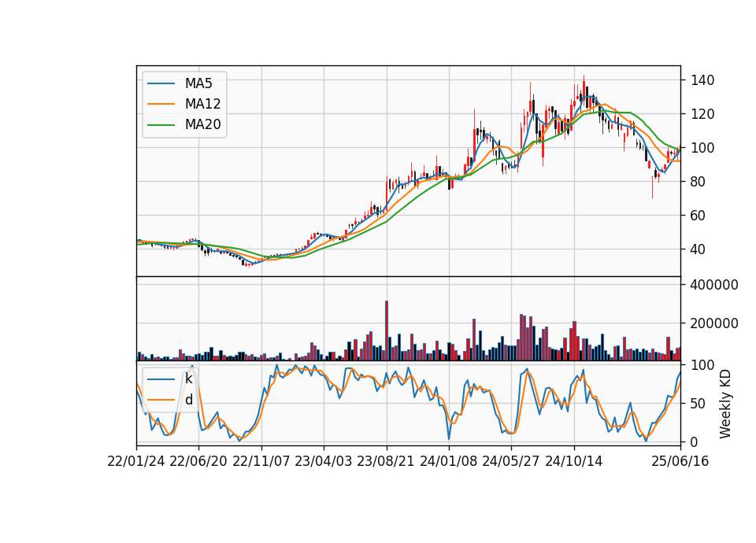Click the tallest volume bar near 23/08/21

387,331
